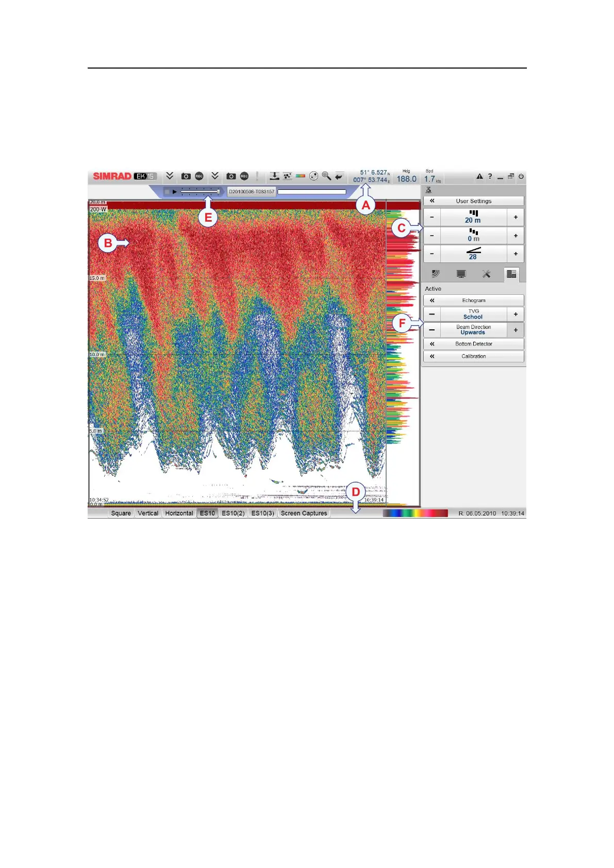Switch to the Setup menu tools icon
The width and height of the screenshot is (614, 868).
tap(486, 274)
